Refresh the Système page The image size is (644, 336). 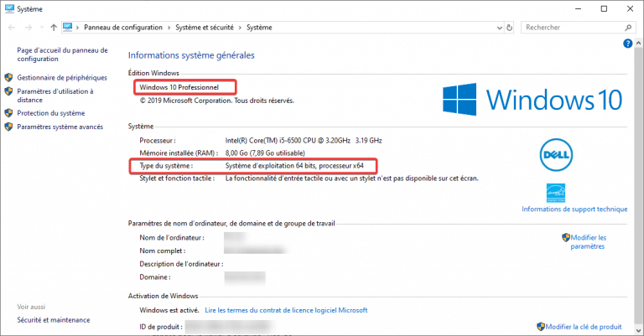pos(508,28)
